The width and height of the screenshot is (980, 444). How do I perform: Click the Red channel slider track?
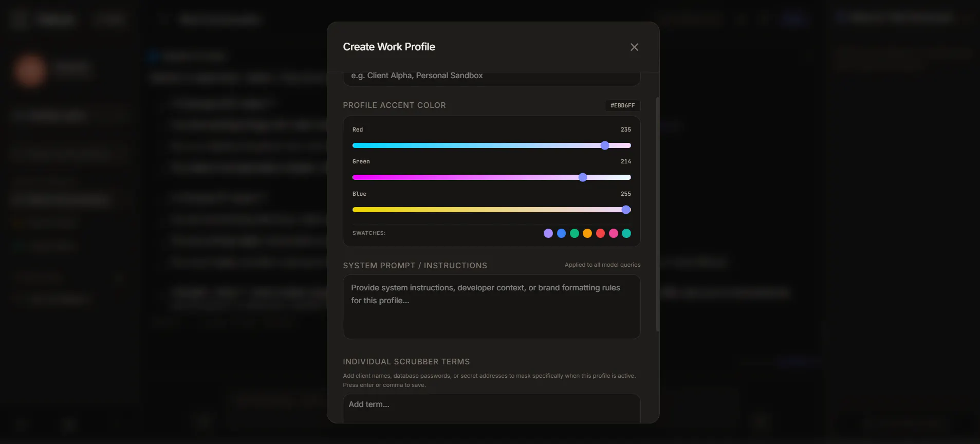pyautogui.click(x=491, y=145)
